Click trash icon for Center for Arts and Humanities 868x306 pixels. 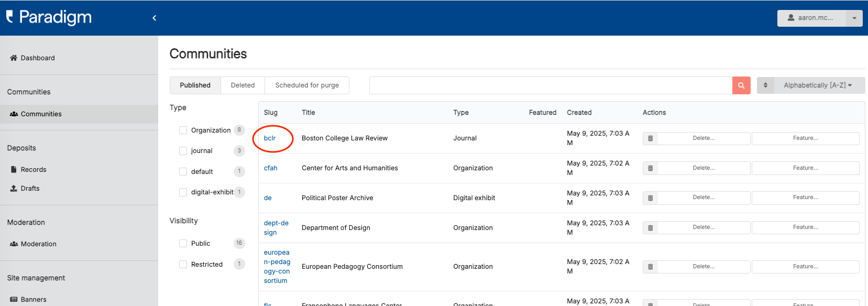[x=651, y=168]
